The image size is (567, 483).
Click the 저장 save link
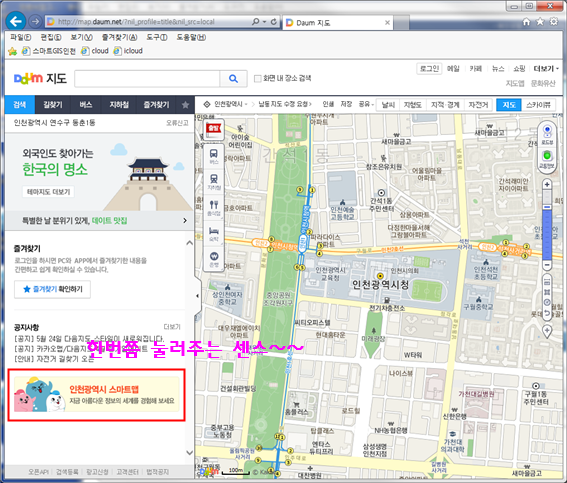tap(346, 104)
